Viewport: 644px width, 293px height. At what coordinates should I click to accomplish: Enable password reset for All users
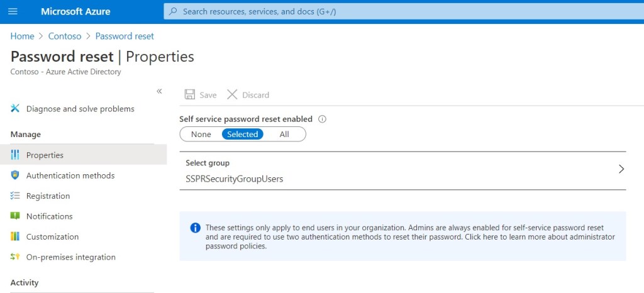[x=284, y=135]
